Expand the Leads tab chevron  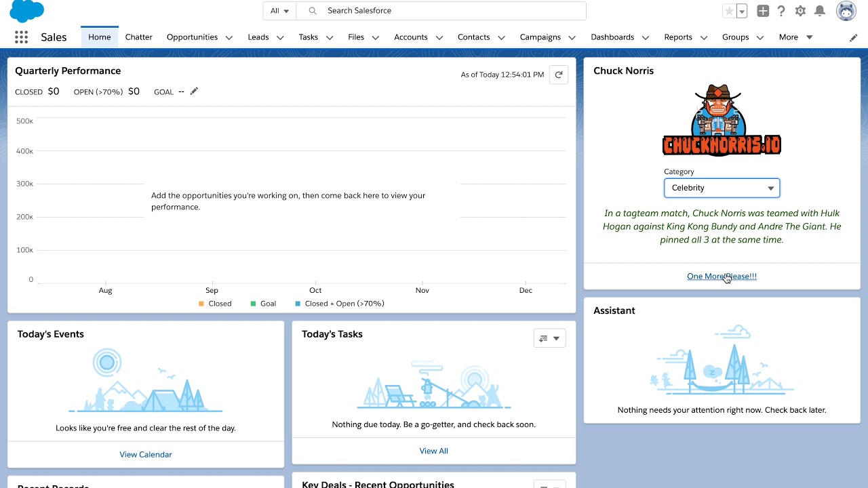(x=280, y=38)
